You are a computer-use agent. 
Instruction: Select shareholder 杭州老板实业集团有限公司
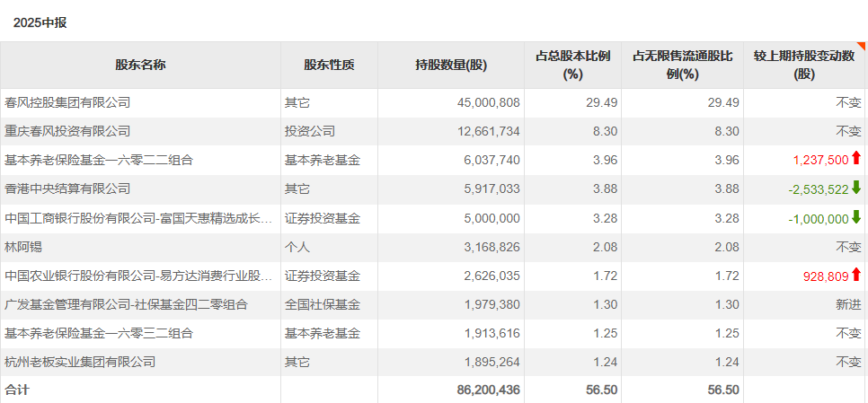coord(80,362)
